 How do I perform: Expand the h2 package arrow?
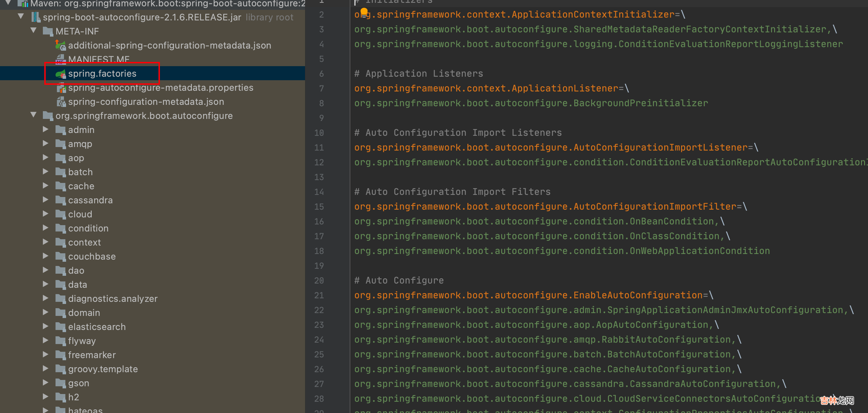(x=46, y=396)
